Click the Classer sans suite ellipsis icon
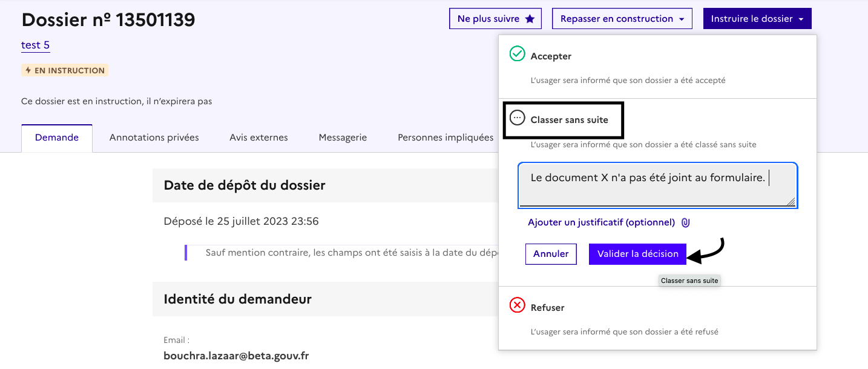868x369 pixels. tap(517, 118)
